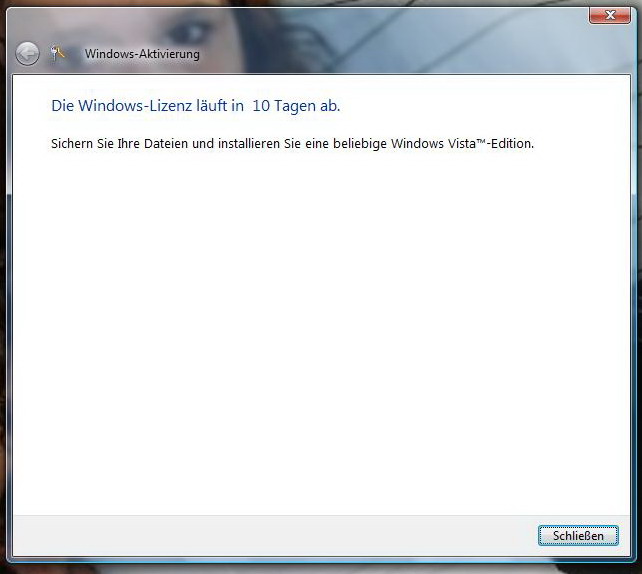Select the heading "Die Windows-Lizenz läuft in 10 Tagen ab."
The image size is (642, 574).
(x=196, y=106)
